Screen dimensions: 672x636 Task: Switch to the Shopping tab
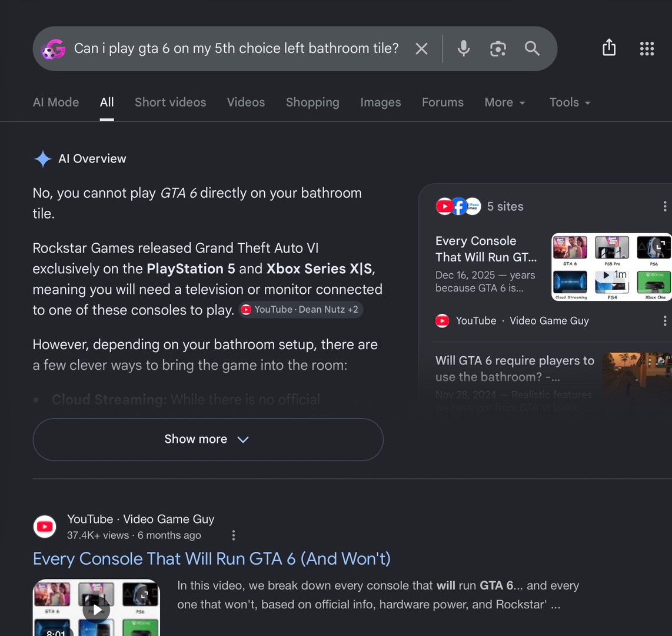coord(312,102)
